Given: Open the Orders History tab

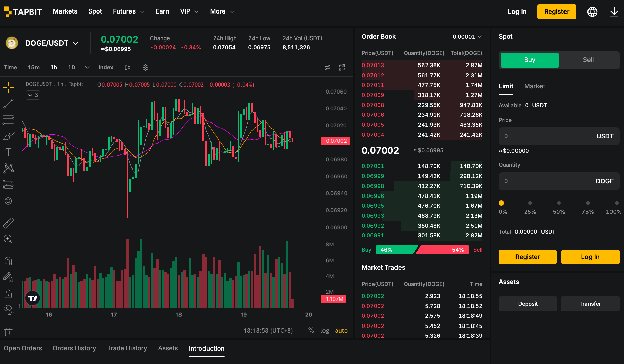Looking at the screenshot, I should [x=74, y=348].
